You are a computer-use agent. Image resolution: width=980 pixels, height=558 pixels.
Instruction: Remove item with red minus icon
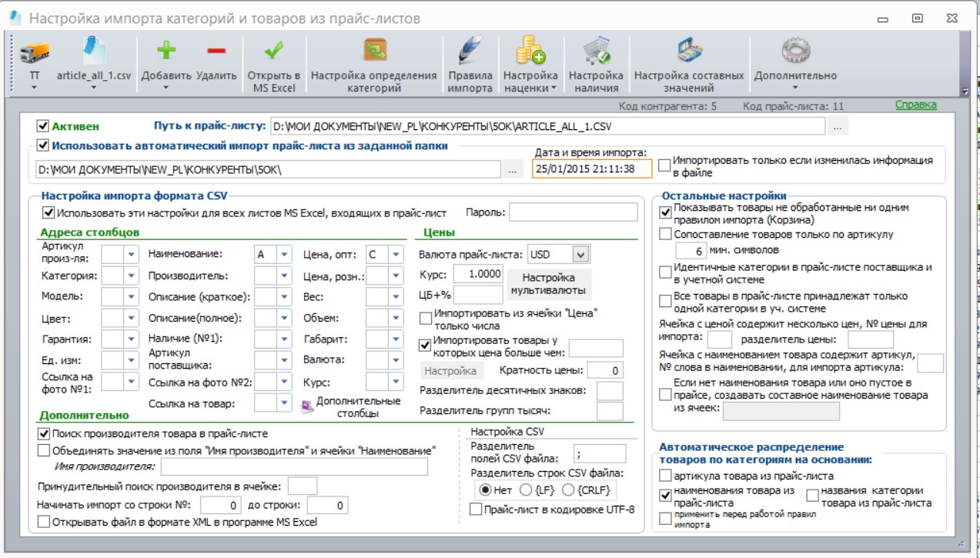click(216, 52)
